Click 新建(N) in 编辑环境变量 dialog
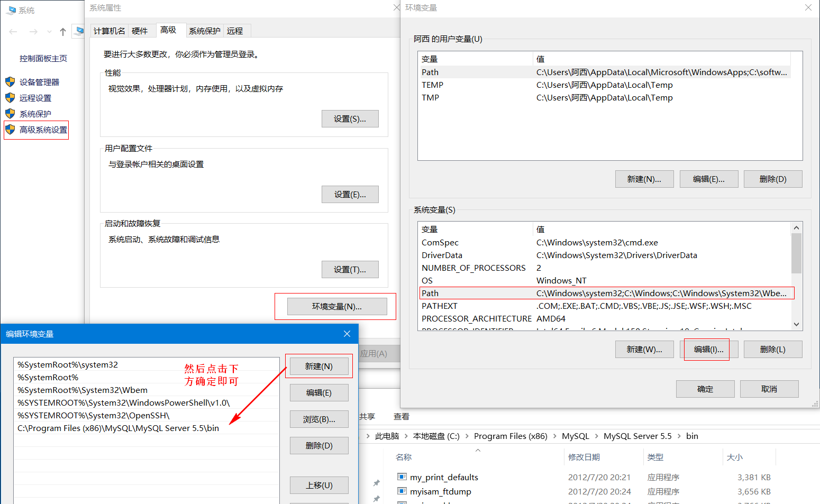 click(x=319, y=366)
